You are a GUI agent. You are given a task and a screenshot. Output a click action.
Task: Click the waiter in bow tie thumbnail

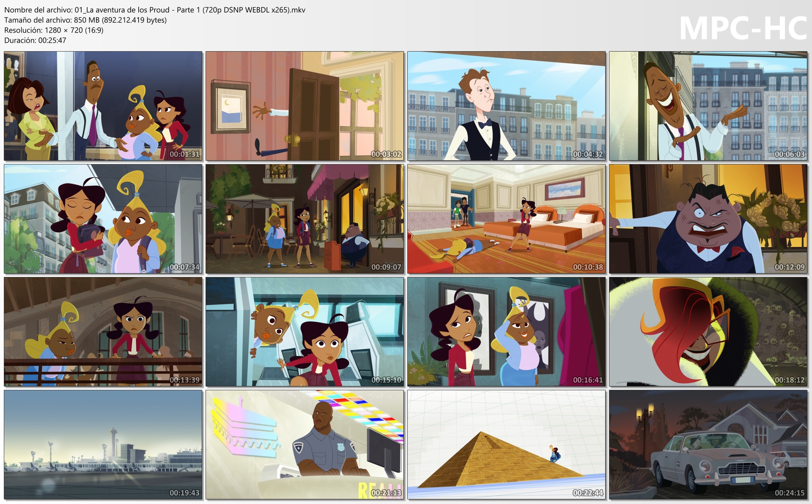506,106
